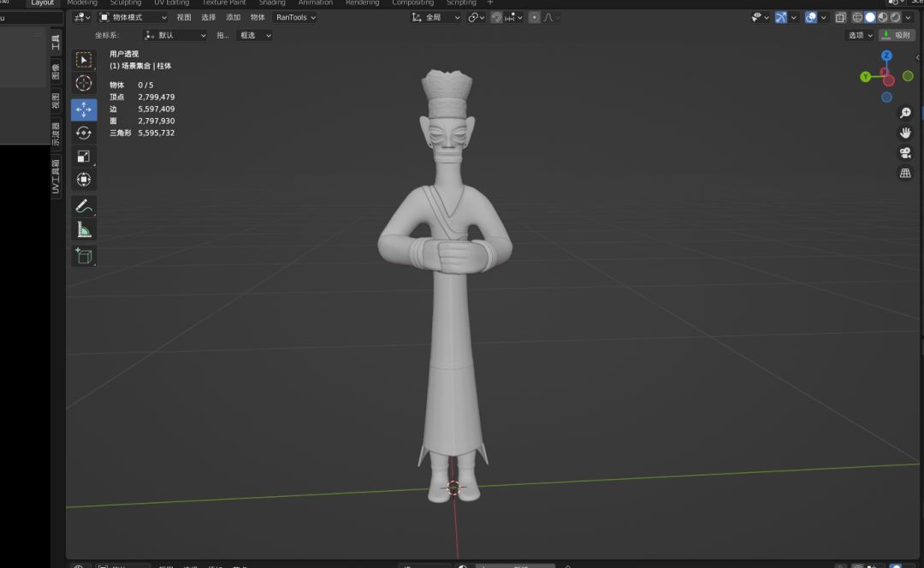
Task: Switch to the UV Editing workspace tab
Action: pos(171,3)
